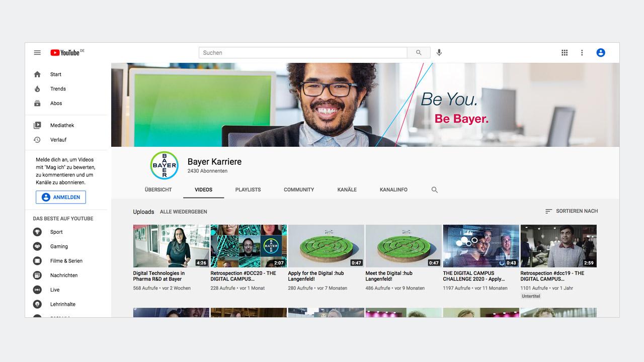Screen dimensions: 644x362
Task: Click the Bayer channel logo avatar
Action: 165,165
